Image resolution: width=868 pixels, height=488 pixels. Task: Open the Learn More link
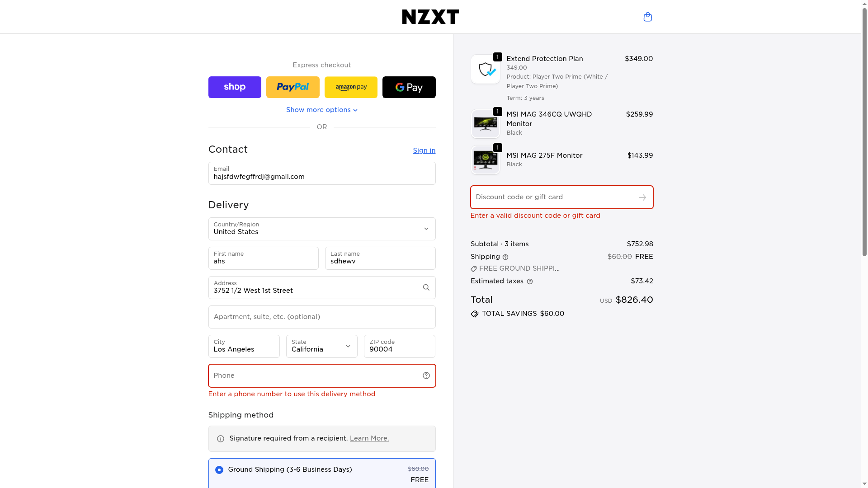click(369, 438)
